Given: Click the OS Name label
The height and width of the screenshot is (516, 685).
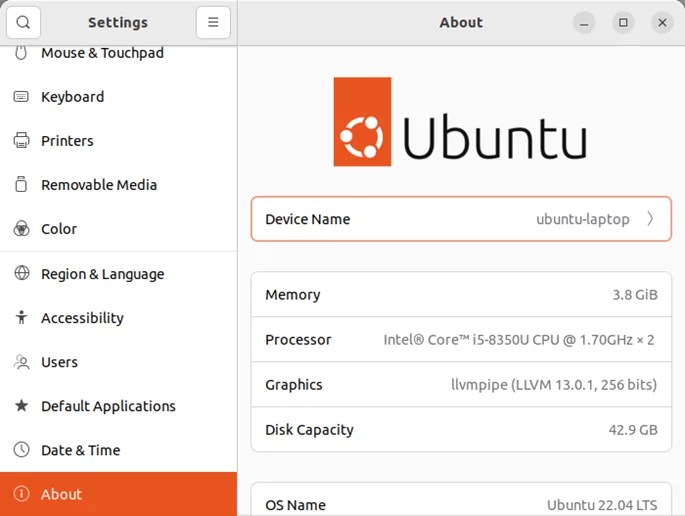Looking at the screenshot, I should 295,505.
